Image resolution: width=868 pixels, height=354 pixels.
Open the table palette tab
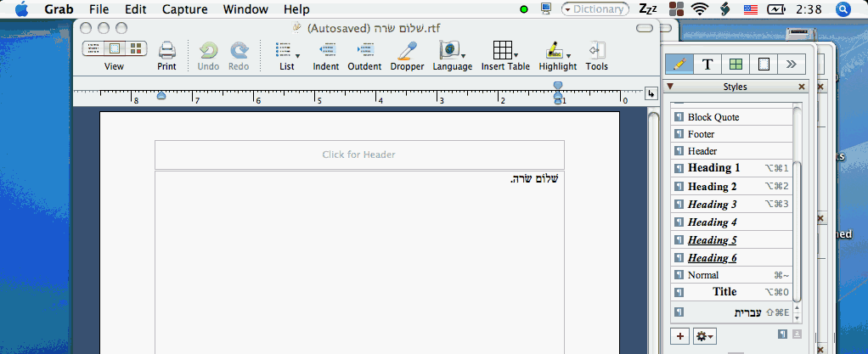736,65
